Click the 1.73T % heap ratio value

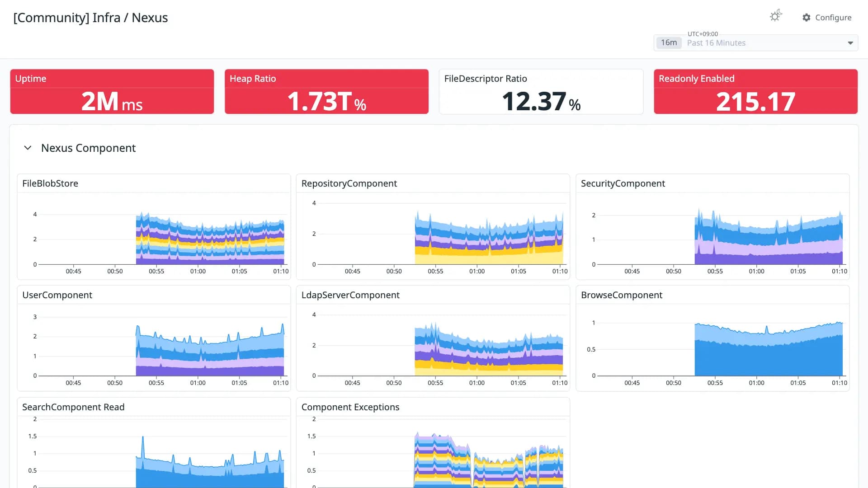pyautogui.click(x=326, y=101)
